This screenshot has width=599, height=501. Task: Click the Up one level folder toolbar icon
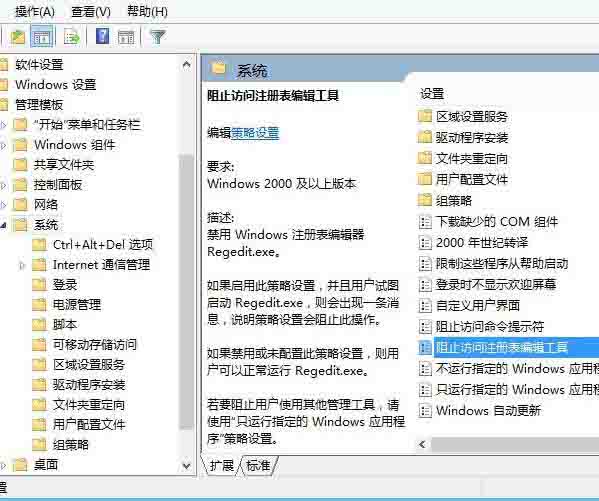[18, 37]
